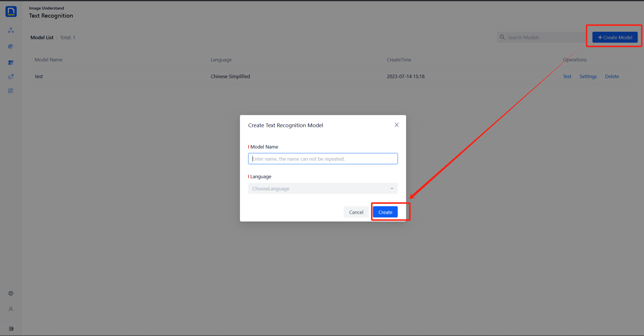Close the Create Text Recognition dialog
Screen dimensions: 644x336
click(397, 125)
